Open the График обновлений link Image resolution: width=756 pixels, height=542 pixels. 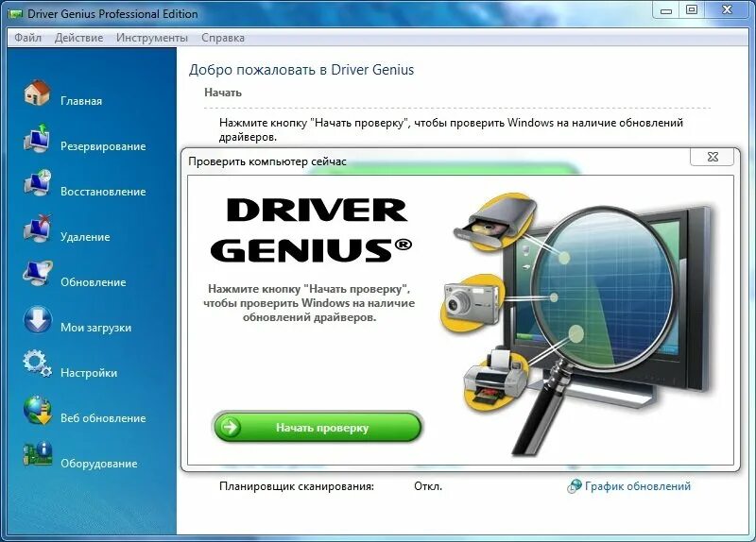pos(637,486)
